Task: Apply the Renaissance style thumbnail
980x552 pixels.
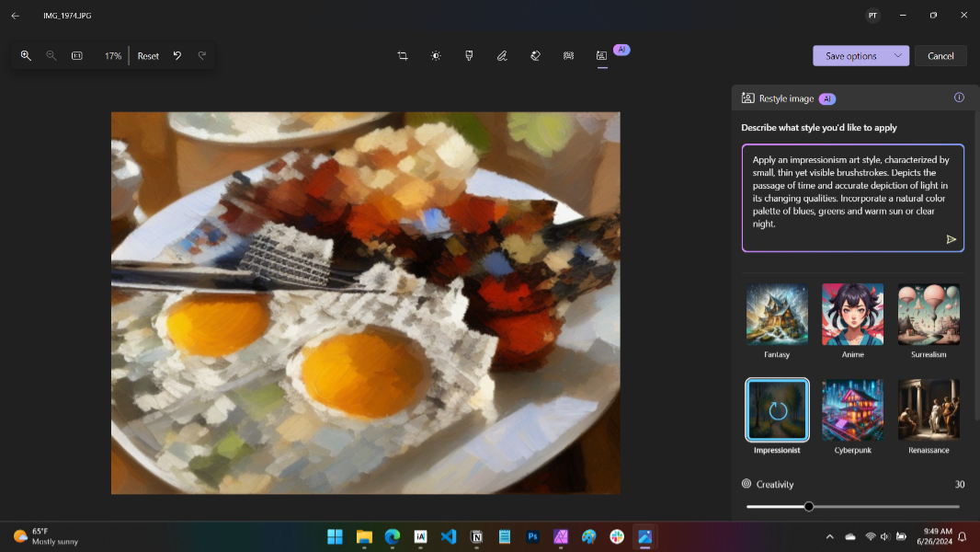Action: point(929,409)
